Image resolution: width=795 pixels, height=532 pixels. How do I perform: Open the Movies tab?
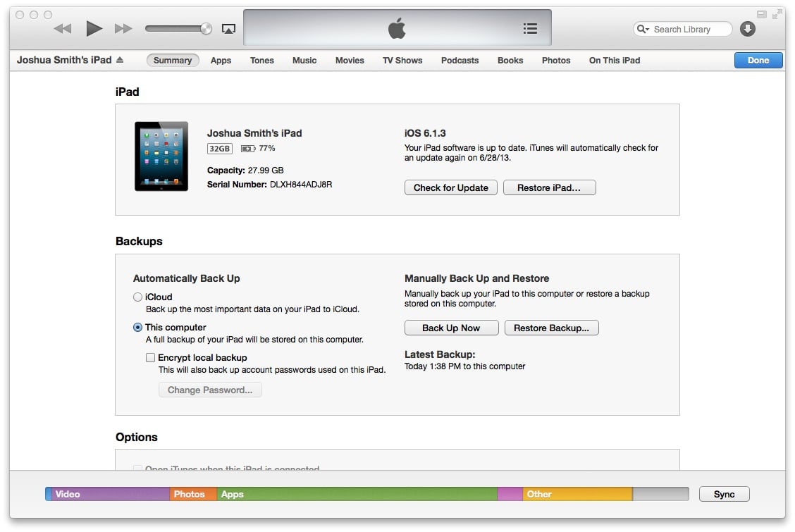(350, 61)
